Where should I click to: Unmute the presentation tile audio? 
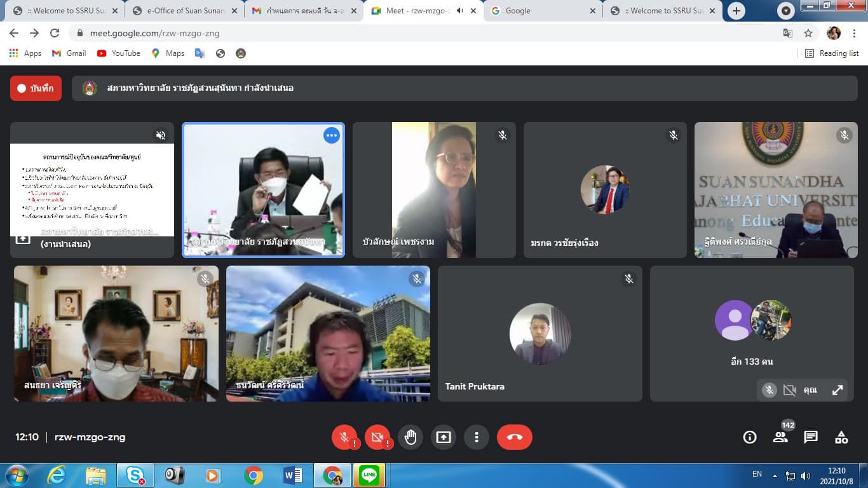pyautogui.click(x=161, y=135)
